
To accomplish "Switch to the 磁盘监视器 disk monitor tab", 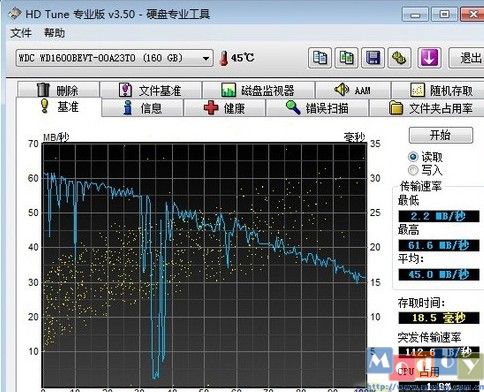I will (x=258, y=90).
